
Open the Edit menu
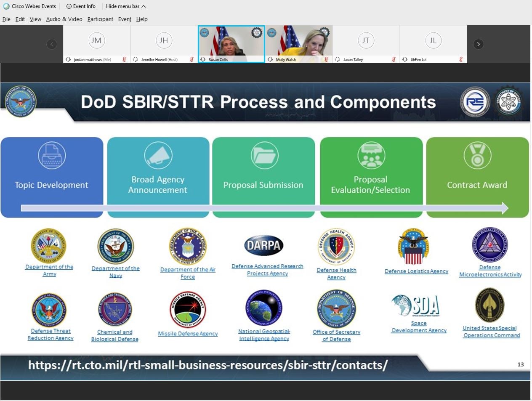pos(20,19)
